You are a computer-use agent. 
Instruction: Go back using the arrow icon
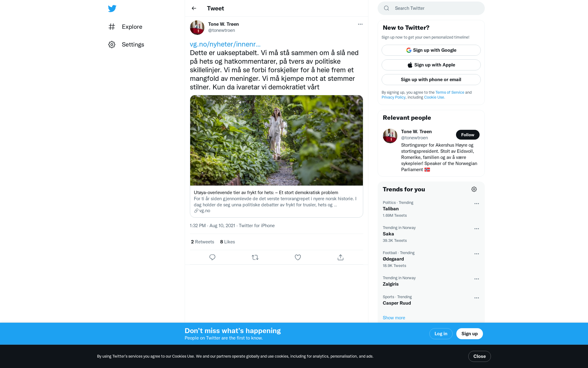194,8
